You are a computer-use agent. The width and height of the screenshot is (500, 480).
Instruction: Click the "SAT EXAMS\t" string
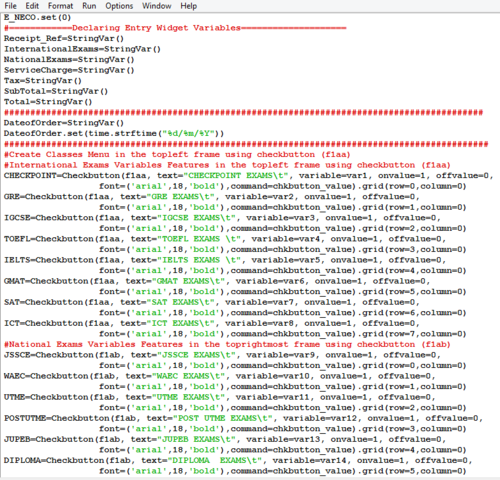pos(180,302)
